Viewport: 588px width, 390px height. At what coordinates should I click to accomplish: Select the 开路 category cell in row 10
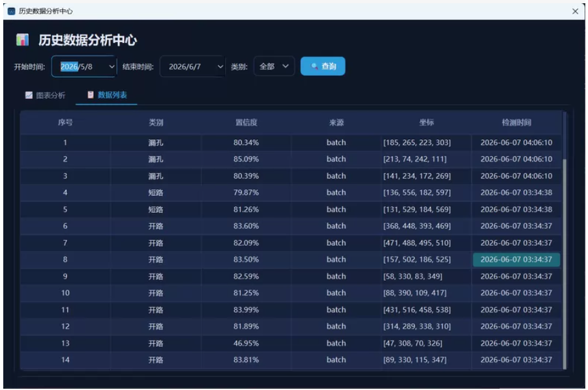click(156, 293)
